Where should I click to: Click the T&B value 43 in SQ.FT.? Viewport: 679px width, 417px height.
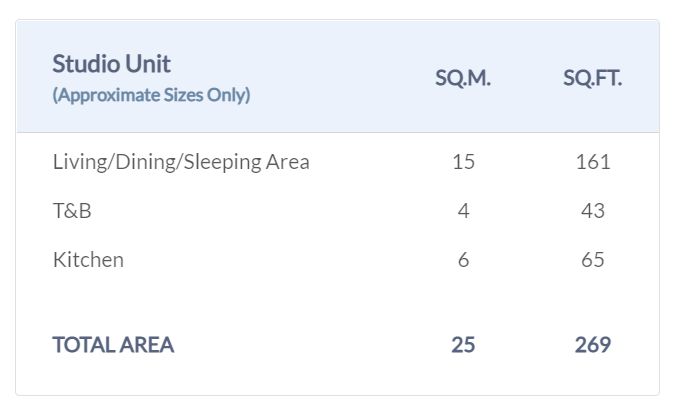(592, 211)
